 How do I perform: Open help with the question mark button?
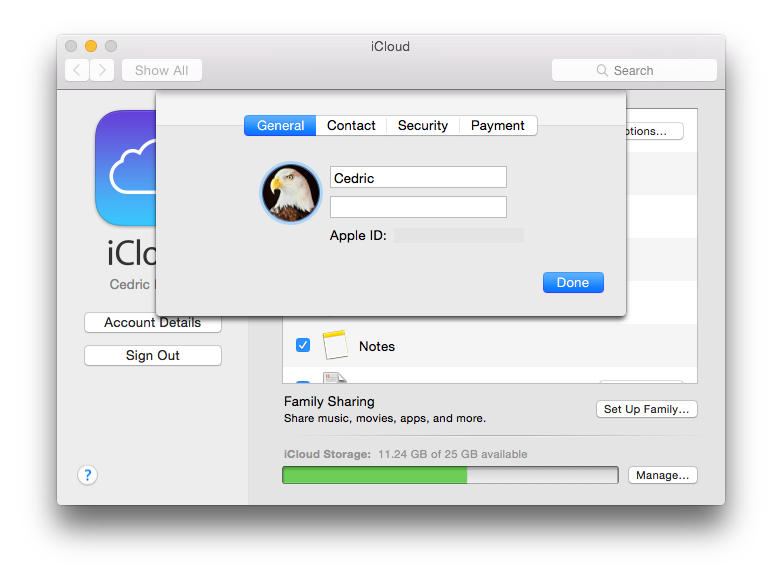pyautogui.click(x=87, y=475)
